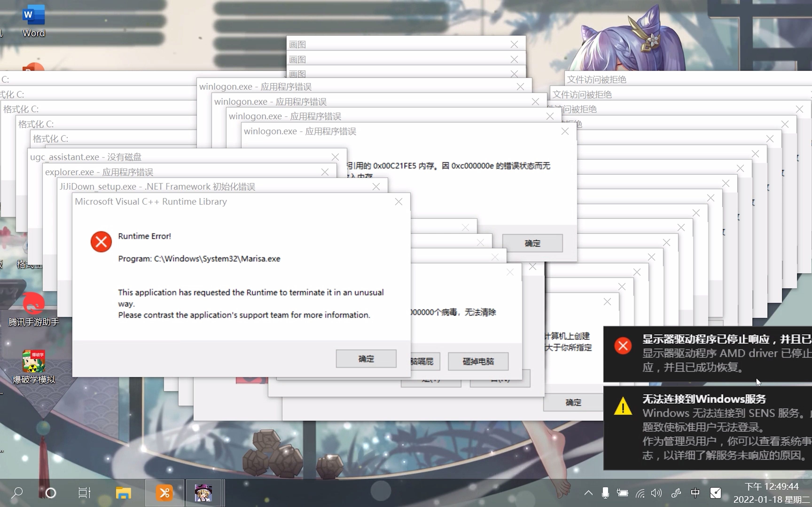Click the Windows Search magnifier

[17, 493]
